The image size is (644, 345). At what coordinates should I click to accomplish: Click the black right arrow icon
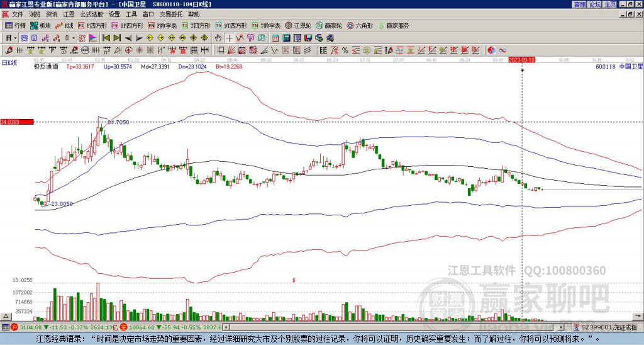coord(139,38)
